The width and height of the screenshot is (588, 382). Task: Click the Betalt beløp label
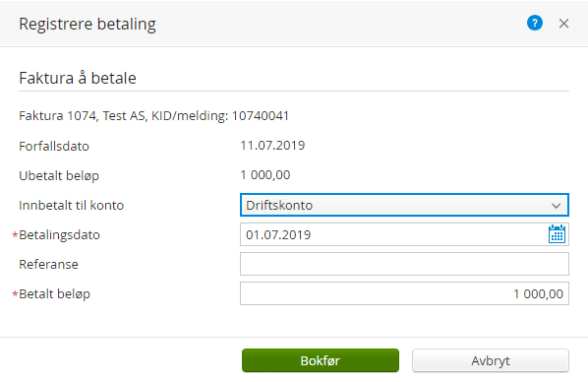click(x=54, y=294)
